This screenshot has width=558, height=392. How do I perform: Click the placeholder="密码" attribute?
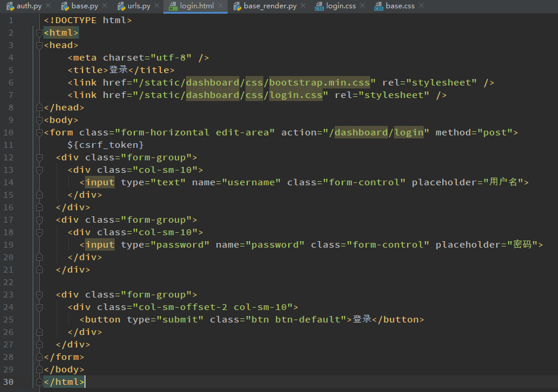click(x=487, y=245)
